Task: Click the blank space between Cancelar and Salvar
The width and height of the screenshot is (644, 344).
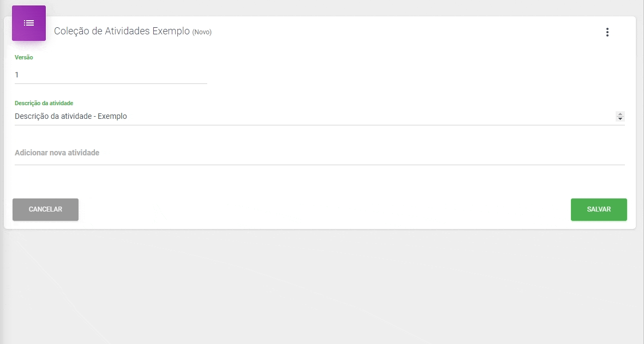Action: click(x=322, y=210)
